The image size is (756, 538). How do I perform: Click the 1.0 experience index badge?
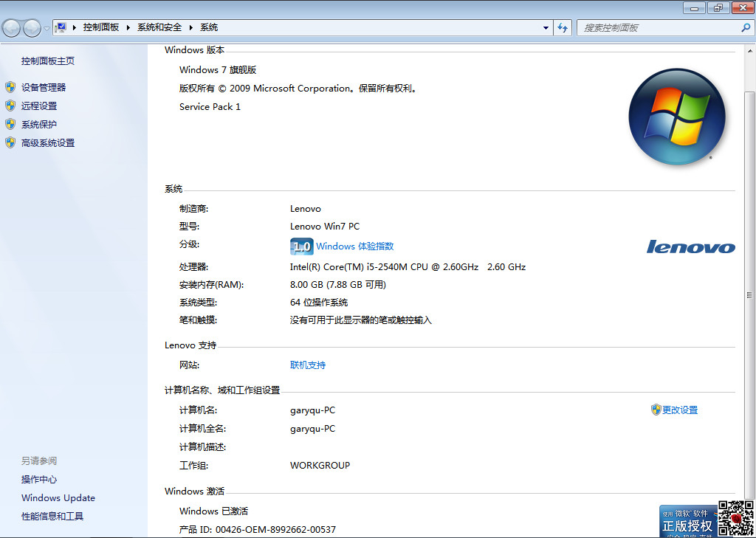pos(302,246)
